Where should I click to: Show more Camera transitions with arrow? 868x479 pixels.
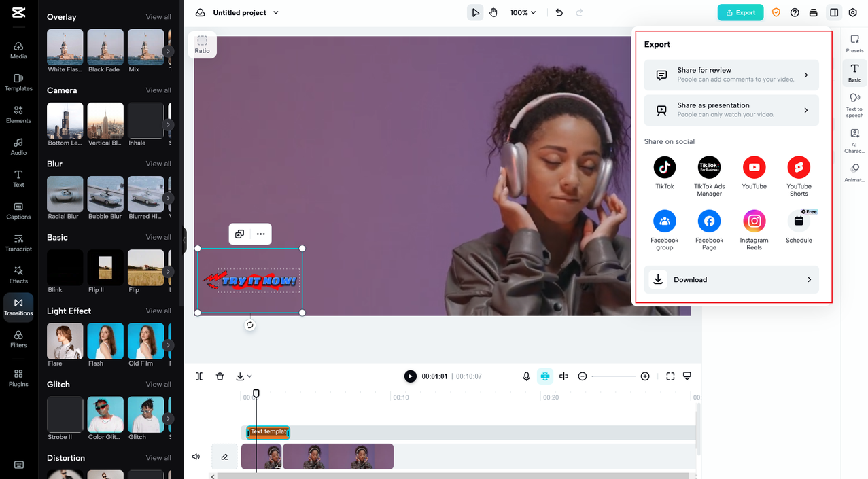tap(168, 124)
